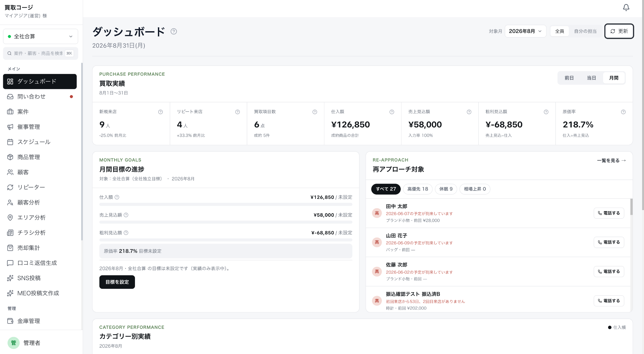Open 商品管理 box icon
644x354 pixels.
pos(10,157)
